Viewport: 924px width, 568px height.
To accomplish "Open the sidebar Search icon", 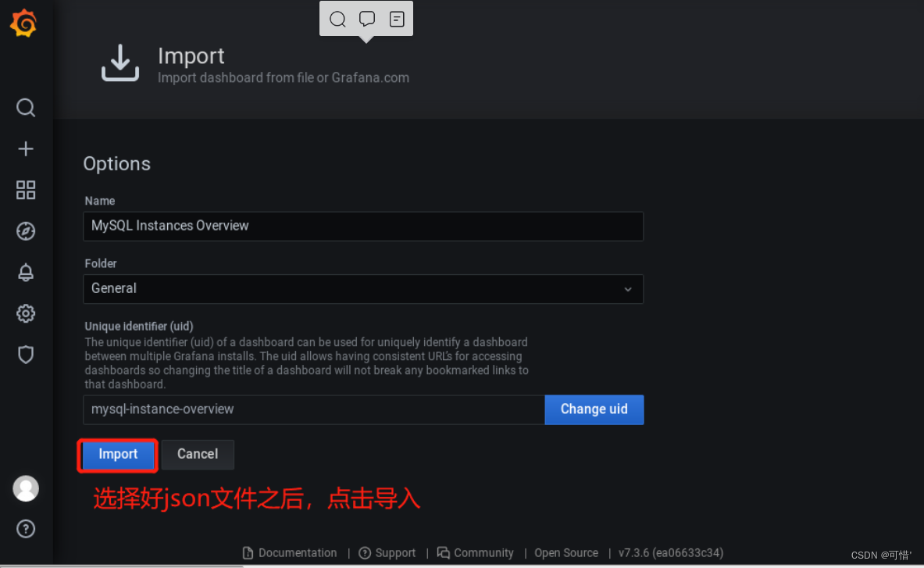I will coord(25,108).
